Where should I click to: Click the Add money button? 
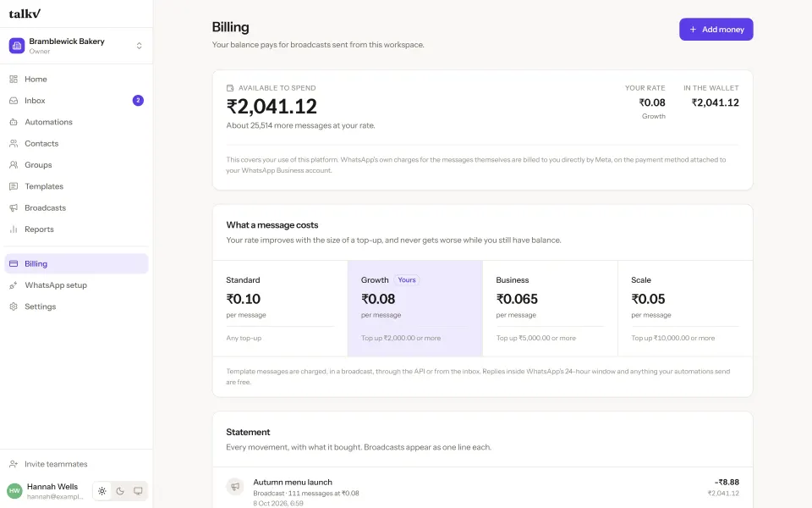716,30
